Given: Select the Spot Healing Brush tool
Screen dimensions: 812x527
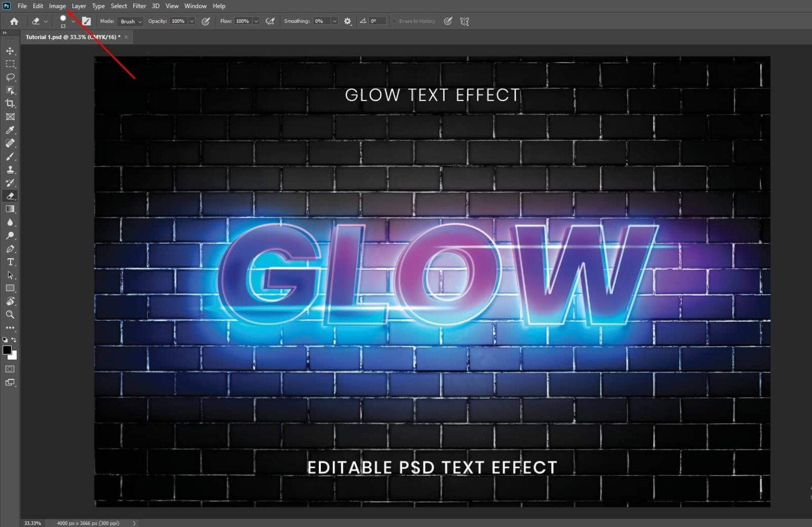Looking at the screenshot, I should point(10,143).
